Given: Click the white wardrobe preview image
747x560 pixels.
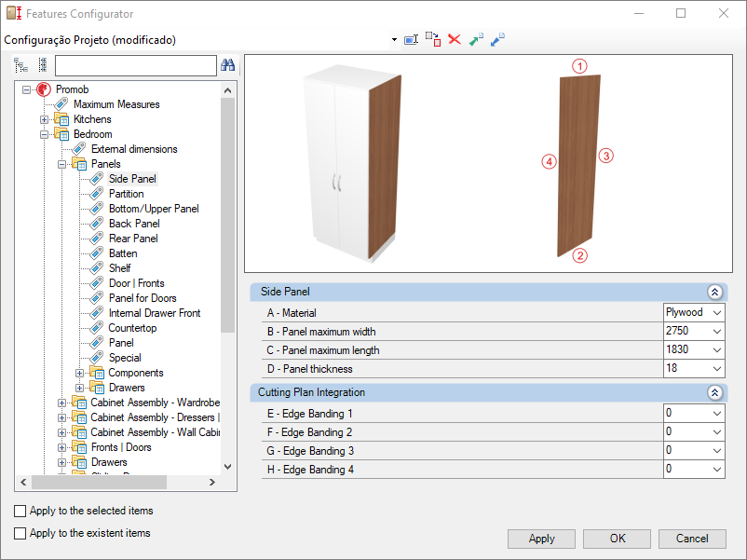Looking at the screenshot, I should 352,163.
